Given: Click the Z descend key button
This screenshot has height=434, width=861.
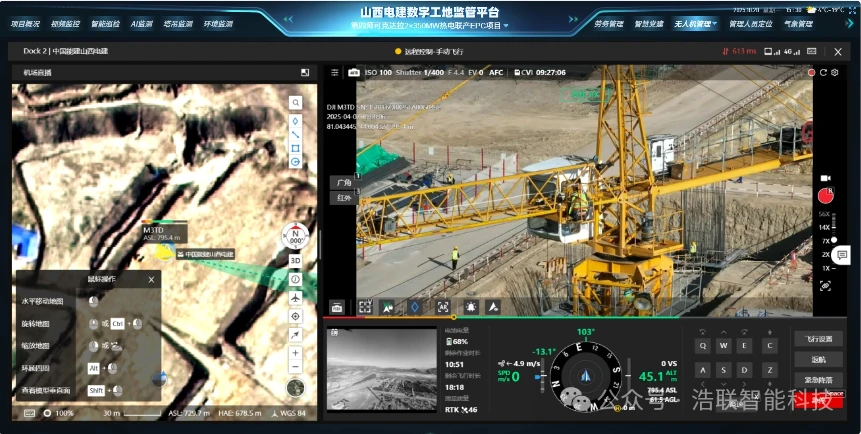Looking at the screenshot, I should point(769,370).
